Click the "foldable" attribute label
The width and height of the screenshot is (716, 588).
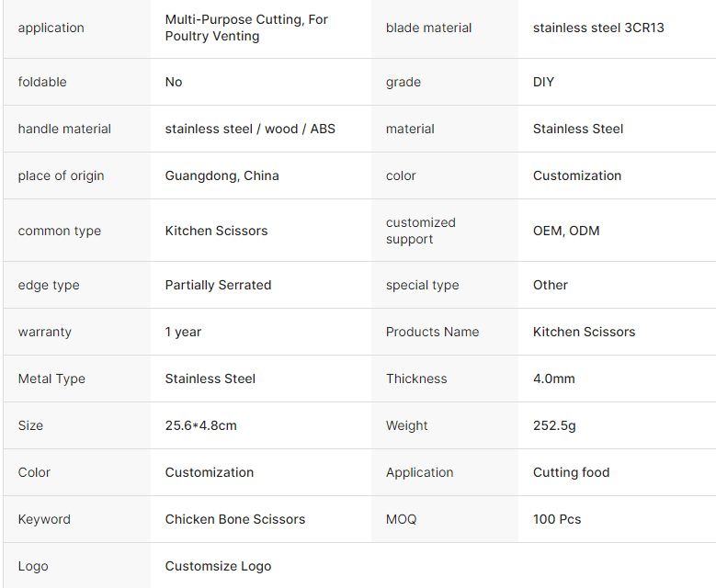[x=42, y=82]
